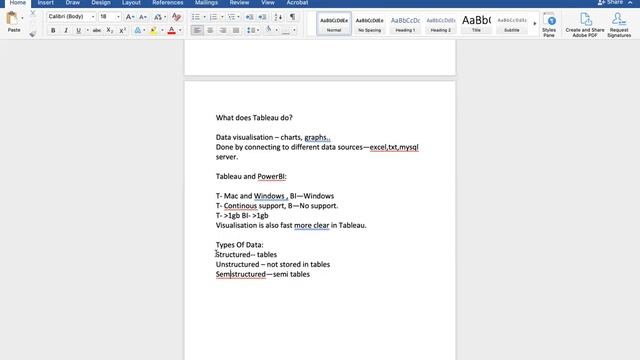Click the Text Effects outlined A icon
640x360 pixels.
pos(138,30)
